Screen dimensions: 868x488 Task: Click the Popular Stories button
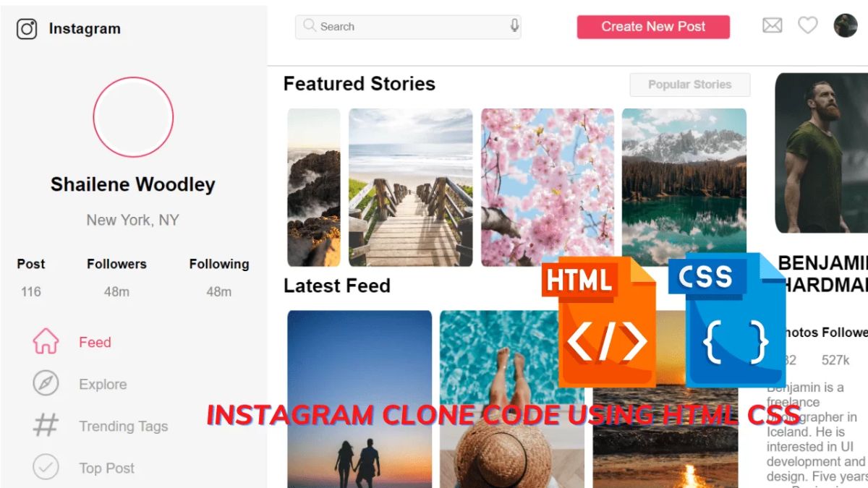point(690,85)
